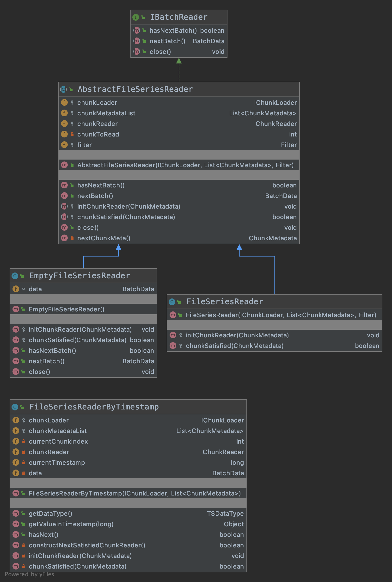The width and height of the screenshot is (392, 582).
Task: Click the private lock icon on nextChunkMeta()
Action: tap(72, 238)
